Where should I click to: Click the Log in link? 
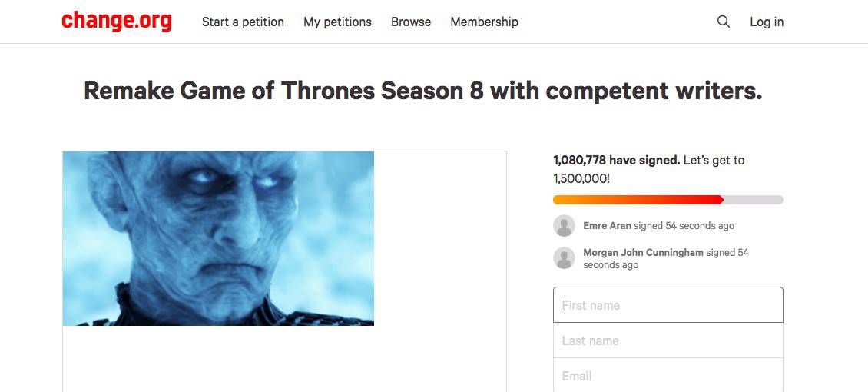[767, 22]
